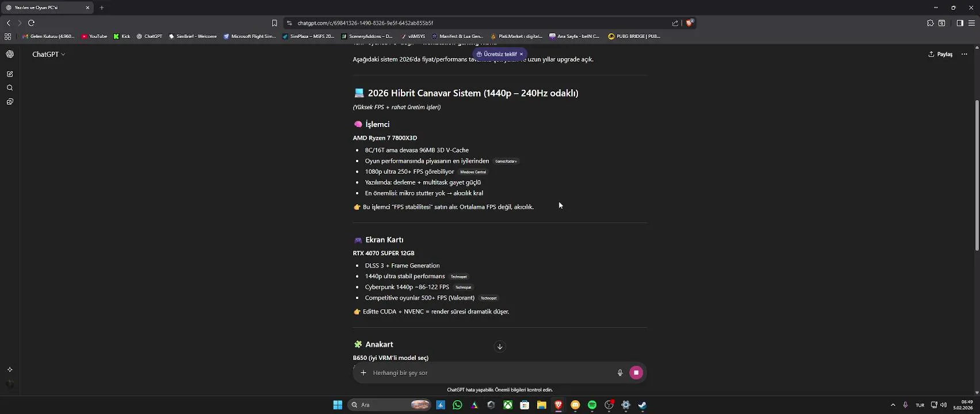Screen dimensions: 980x414
Task: Go back with the browser back arrow
Action: click(8, 23)
